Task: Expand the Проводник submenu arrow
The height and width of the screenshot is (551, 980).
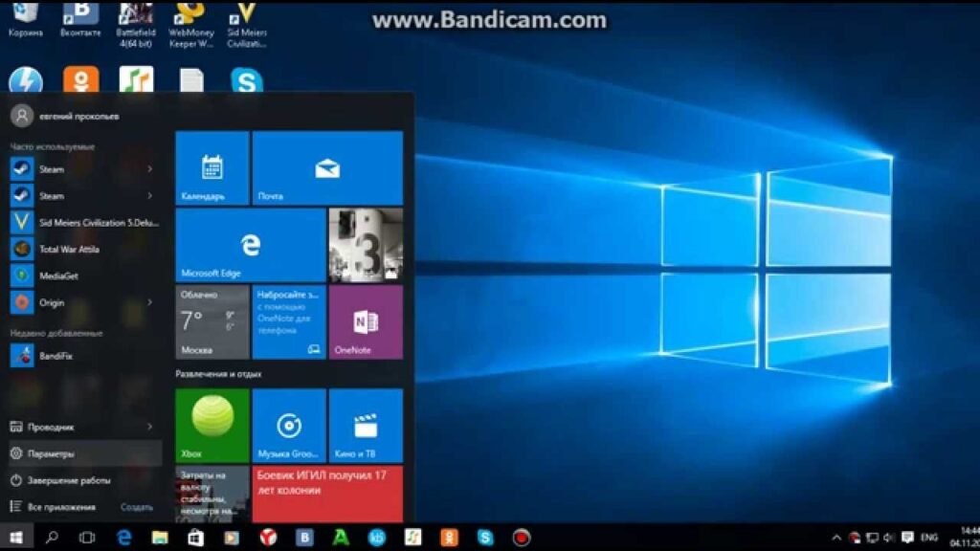Action: click(x=150, y=427)
